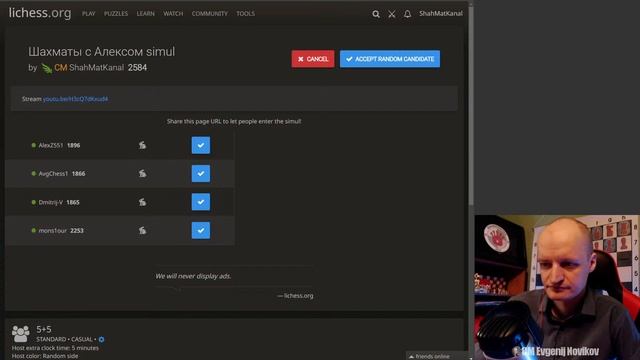Open the youtu.be stream link
The image size is (640, 360).
[76, 99]
